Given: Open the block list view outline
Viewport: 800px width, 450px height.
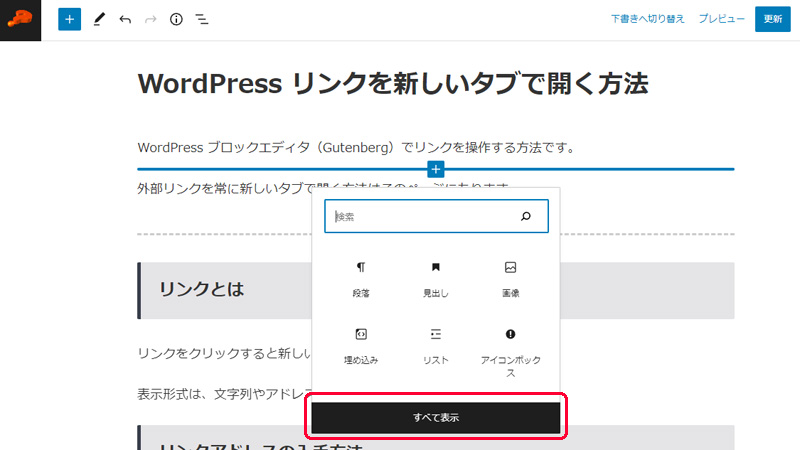Looking at the screenshot, I should (x=202, y=19).
